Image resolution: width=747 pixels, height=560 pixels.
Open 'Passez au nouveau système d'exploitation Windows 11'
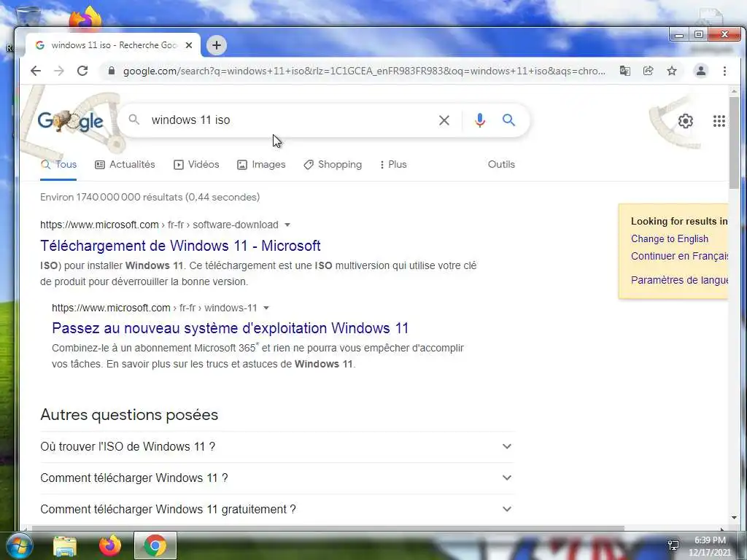(x=230, y=328)
